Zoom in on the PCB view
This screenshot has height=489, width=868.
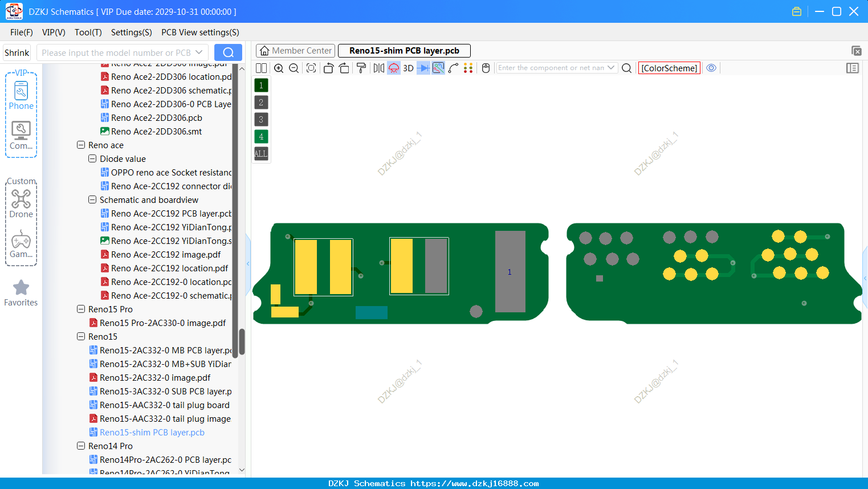pyautogui.click(x=279, y=68)
